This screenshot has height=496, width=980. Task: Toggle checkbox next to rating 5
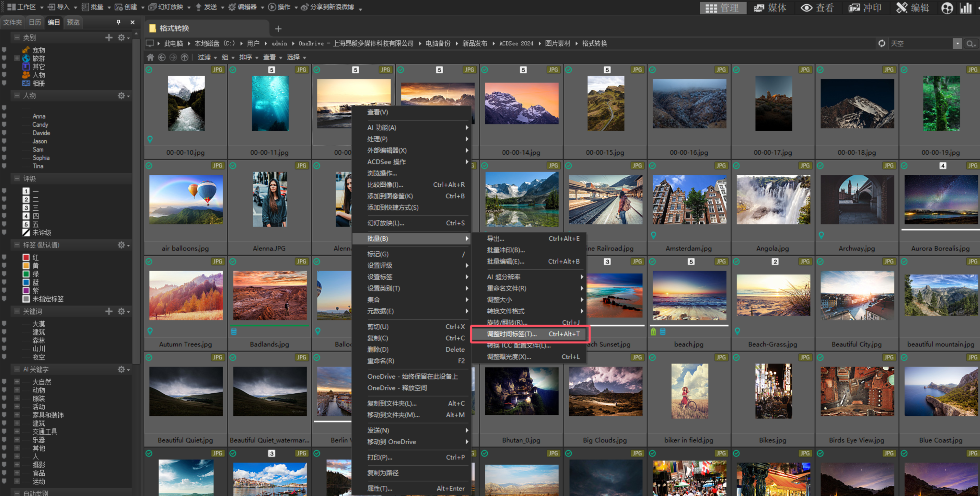(x=4, y=224)
